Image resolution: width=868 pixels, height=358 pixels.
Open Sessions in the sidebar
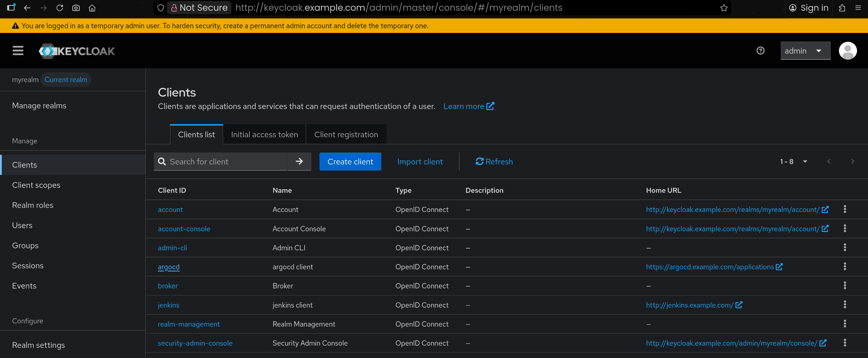point(73,266)
